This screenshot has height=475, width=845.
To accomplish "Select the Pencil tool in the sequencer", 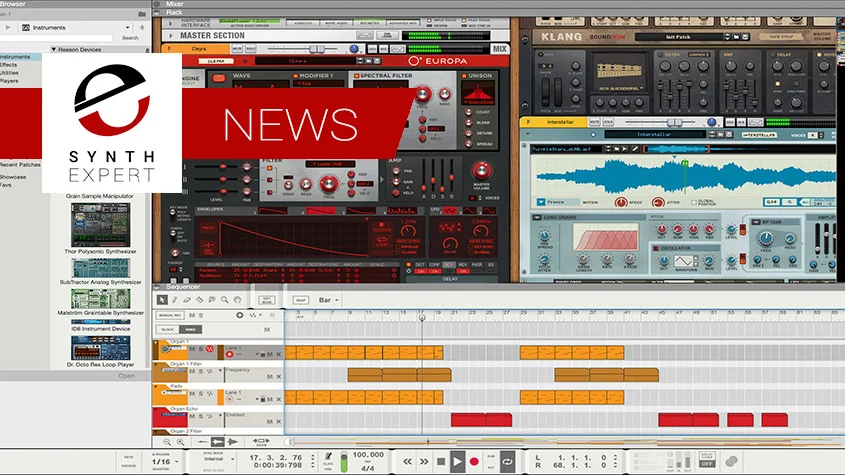I will pyautogui.click(x=175, y=300).
